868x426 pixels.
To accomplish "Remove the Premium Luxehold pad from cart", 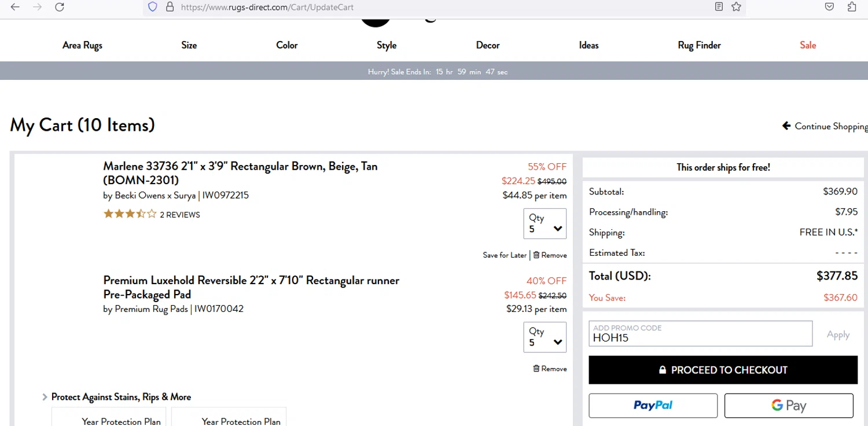I will (550, 369).
